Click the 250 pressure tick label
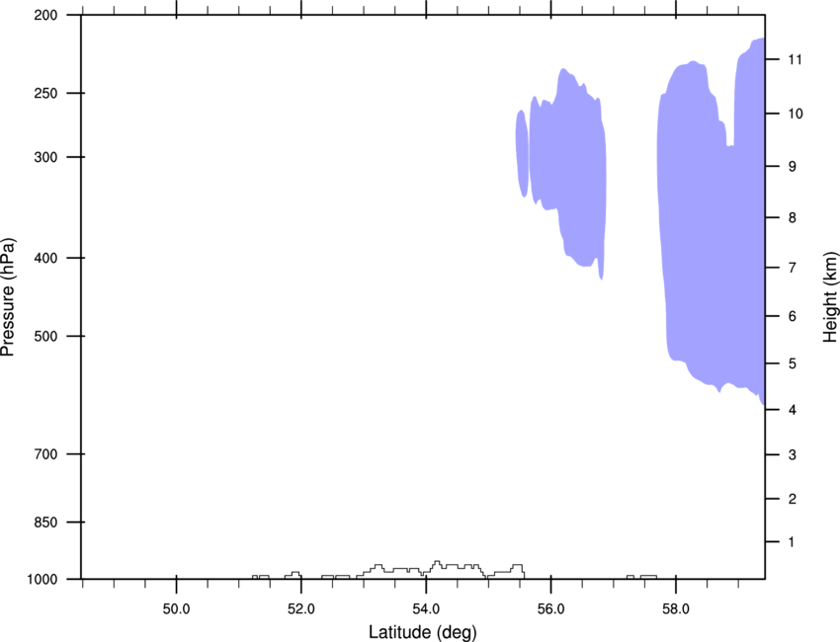 [45, 93]
